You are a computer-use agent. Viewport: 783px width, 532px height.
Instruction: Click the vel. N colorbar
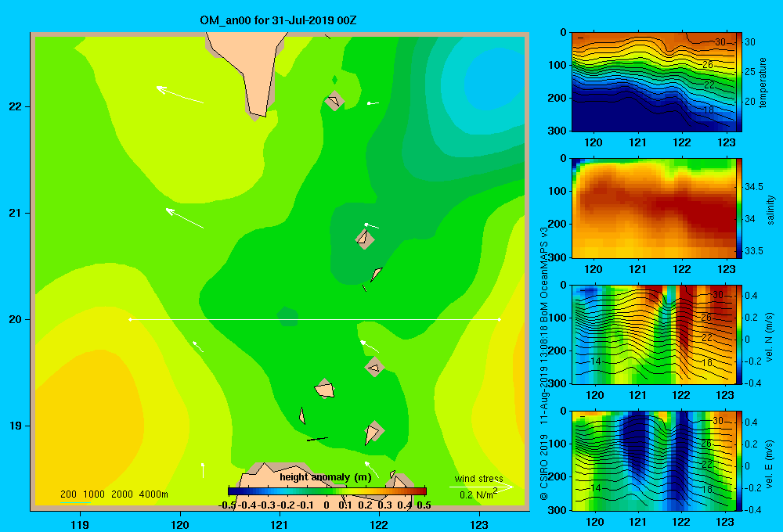click(739, 334)
